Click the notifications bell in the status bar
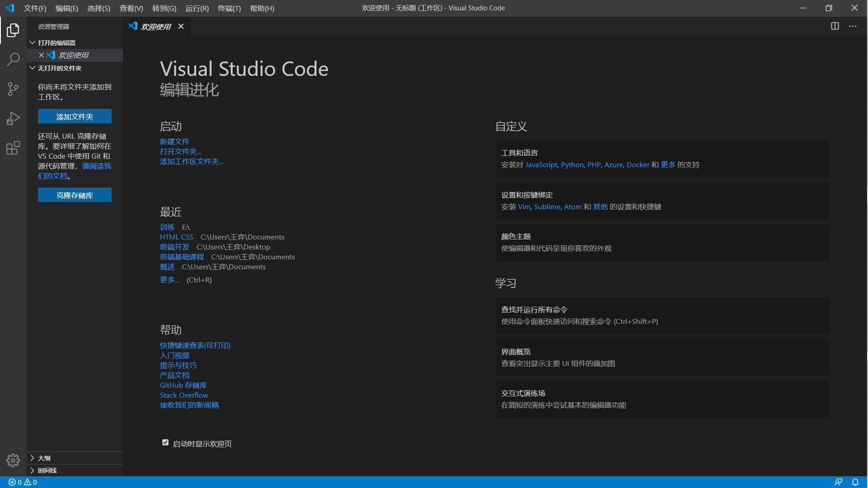This screenshot has width=868, height=488. pos(856,482)
